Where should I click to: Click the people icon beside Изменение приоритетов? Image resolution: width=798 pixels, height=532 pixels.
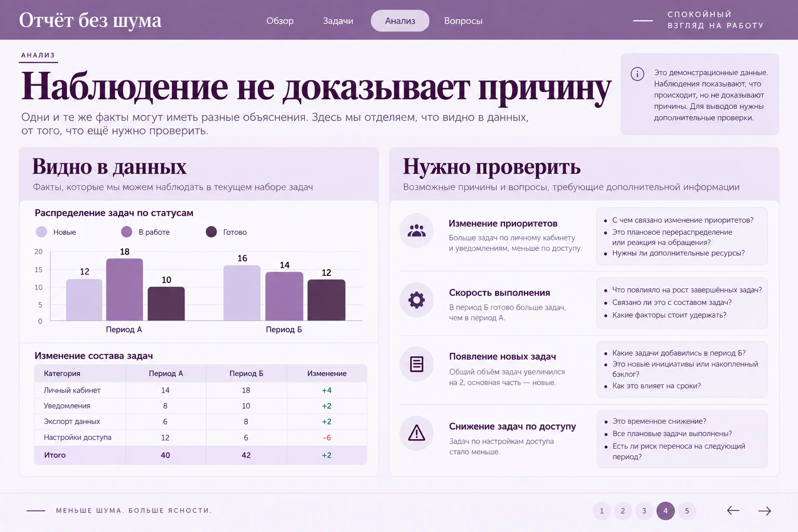click(x=417, y=230)
